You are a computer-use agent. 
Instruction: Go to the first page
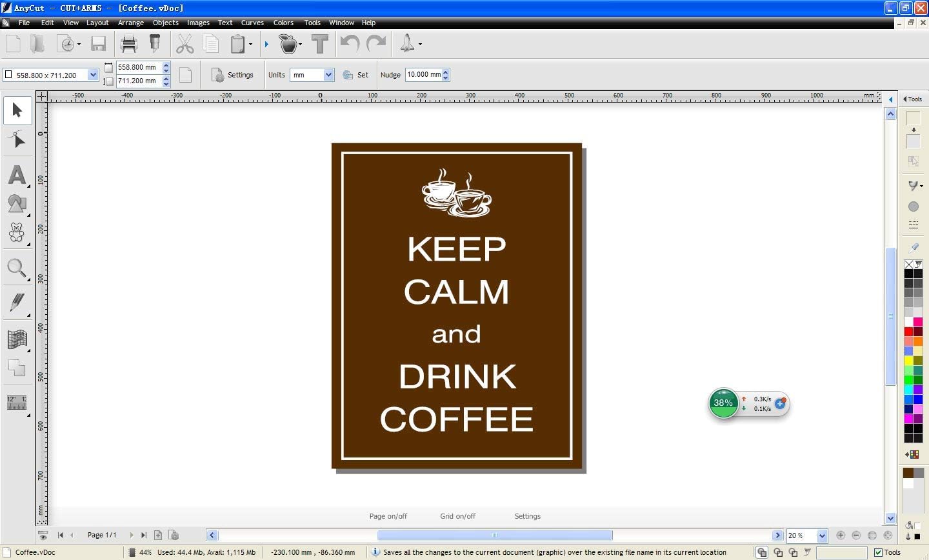click(x=61, y=535)
